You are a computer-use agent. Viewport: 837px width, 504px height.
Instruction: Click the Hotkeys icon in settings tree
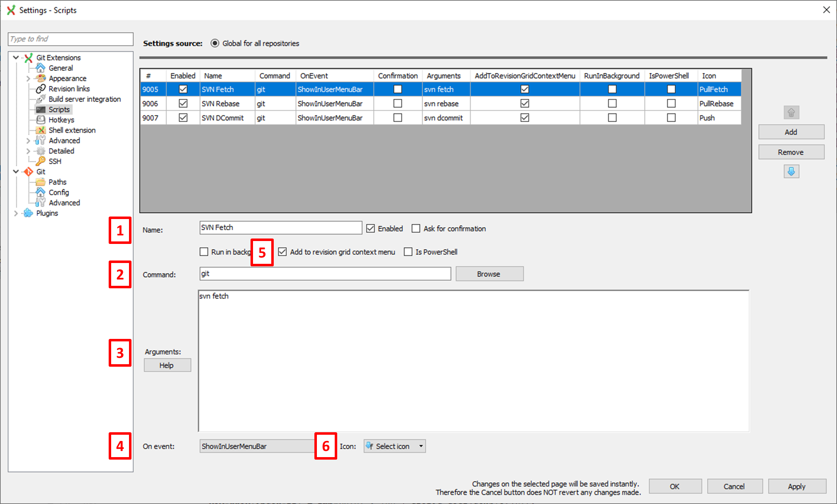pos(41,120)
